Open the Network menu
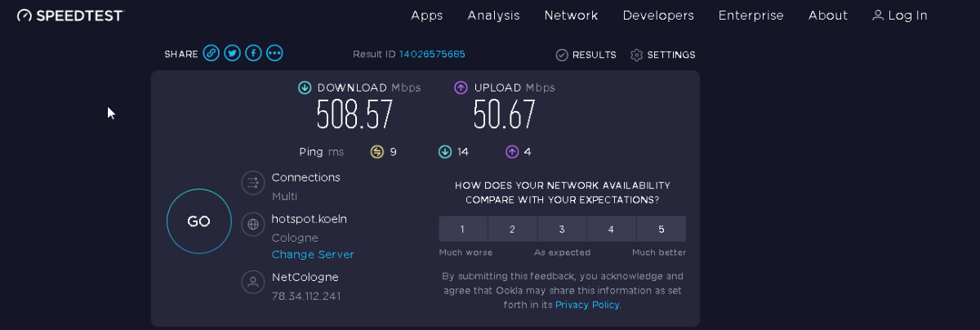The height and width of the screenshot is (330, 980). pyautogui.click(x=571, y=16)
